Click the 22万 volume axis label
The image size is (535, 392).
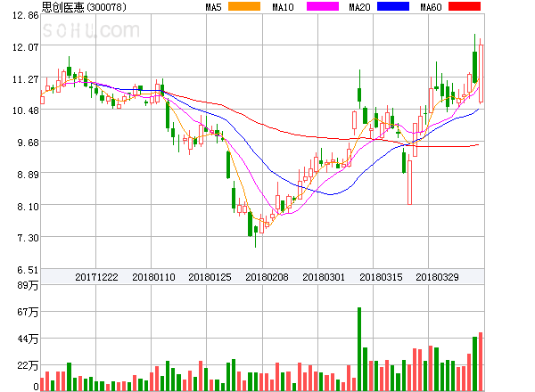[28, 366]
